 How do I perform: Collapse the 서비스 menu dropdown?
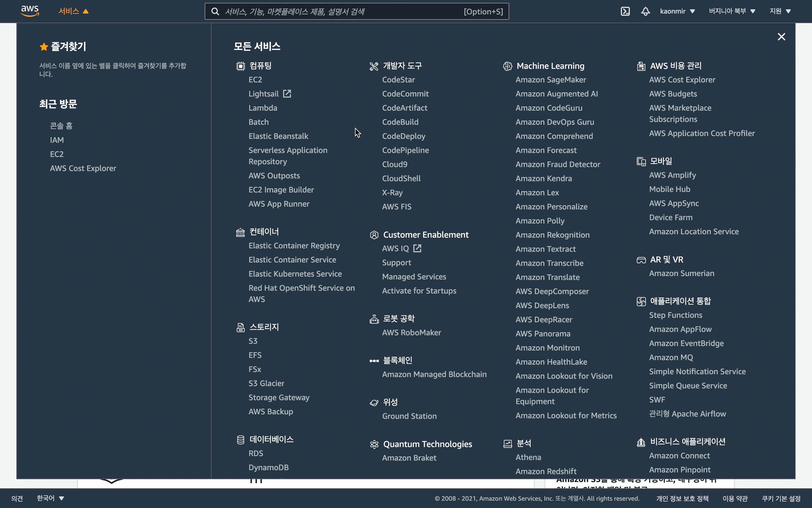(74, 11)
